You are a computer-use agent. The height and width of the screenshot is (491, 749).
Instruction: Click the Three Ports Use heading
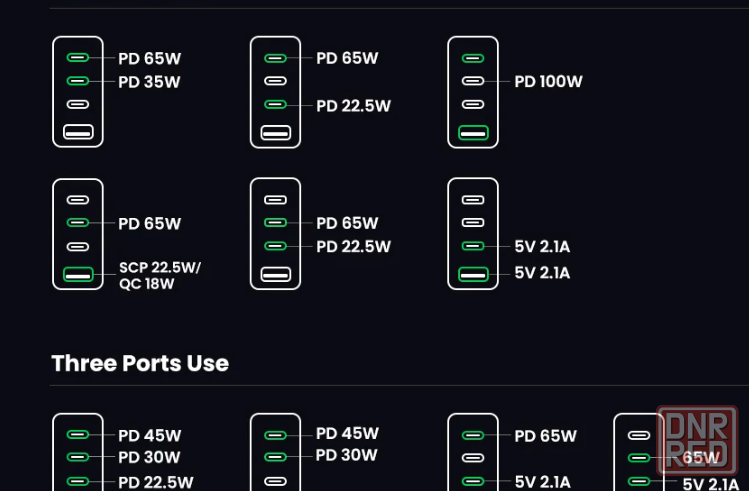pyautogui.click(x=140, y=363)
